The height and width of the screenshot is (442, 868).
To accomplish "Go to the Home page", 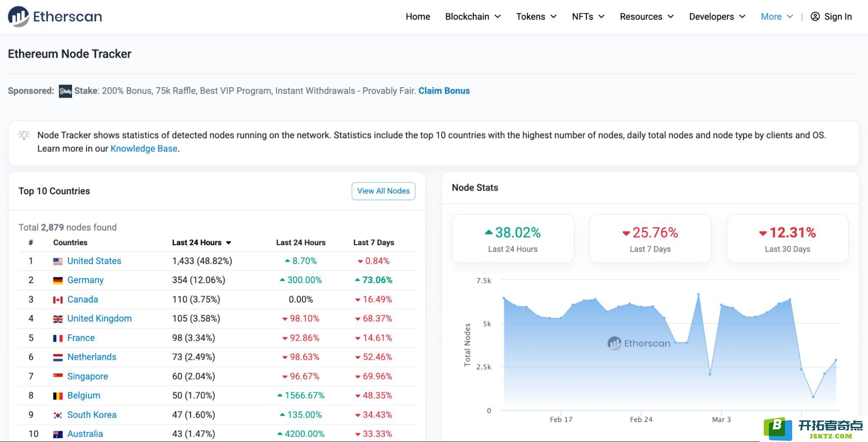I will 418,16.
